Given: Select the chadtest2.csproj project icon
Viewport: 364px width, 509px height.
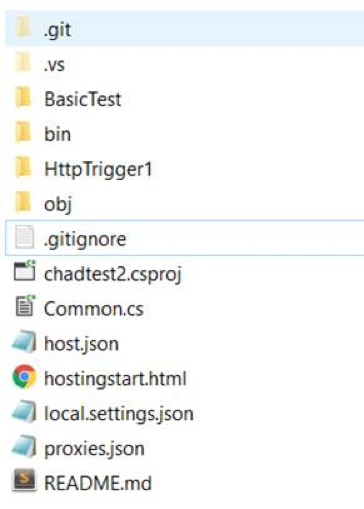Looking at the screenshot, I should [x=24, y=271].
